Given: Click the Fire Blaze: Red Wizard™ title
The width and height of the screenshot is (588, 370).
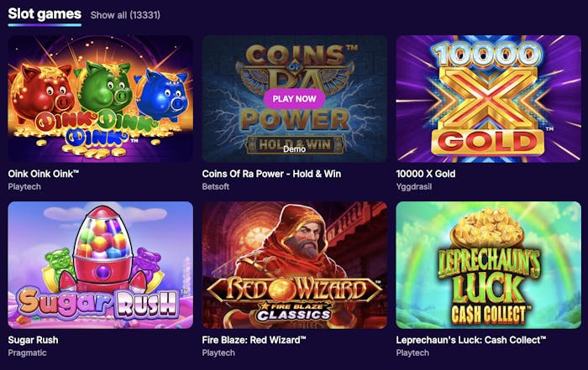Looking at the screenshot, I should point(254,340).
